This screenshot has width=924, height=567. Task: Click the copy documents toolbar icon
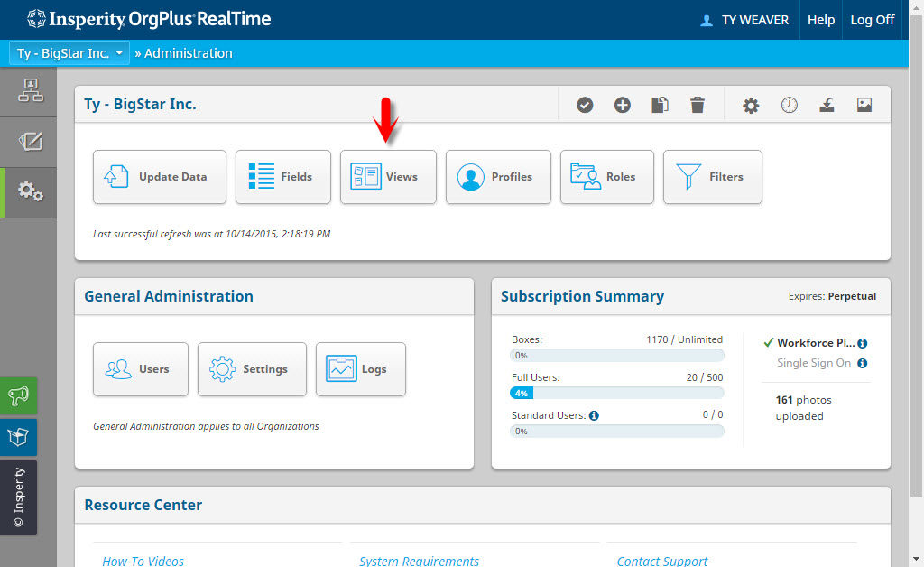[x=660, y=105]
